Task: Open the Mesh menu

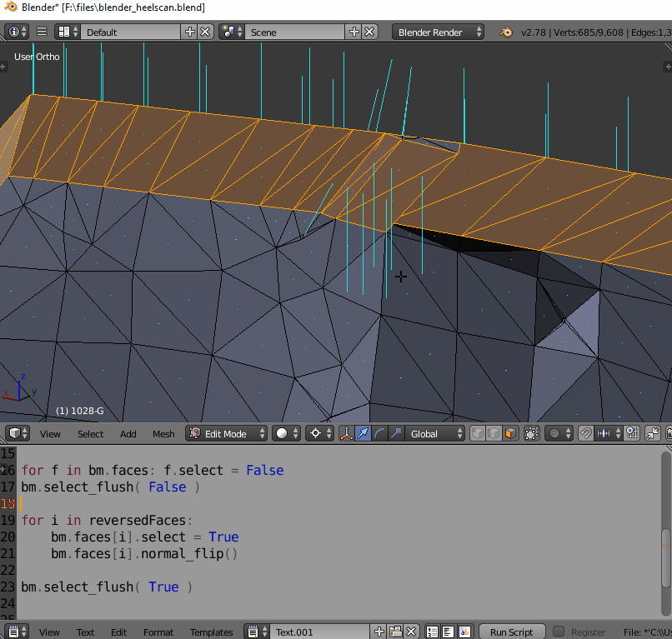Action: tap(163, 434)
